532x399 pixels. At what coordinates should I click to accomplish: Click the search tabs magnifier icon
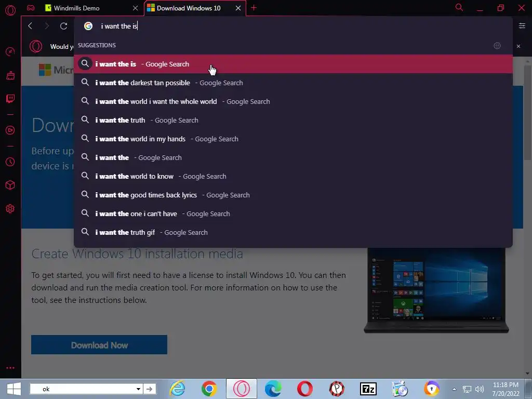click(x=459, y=7)
